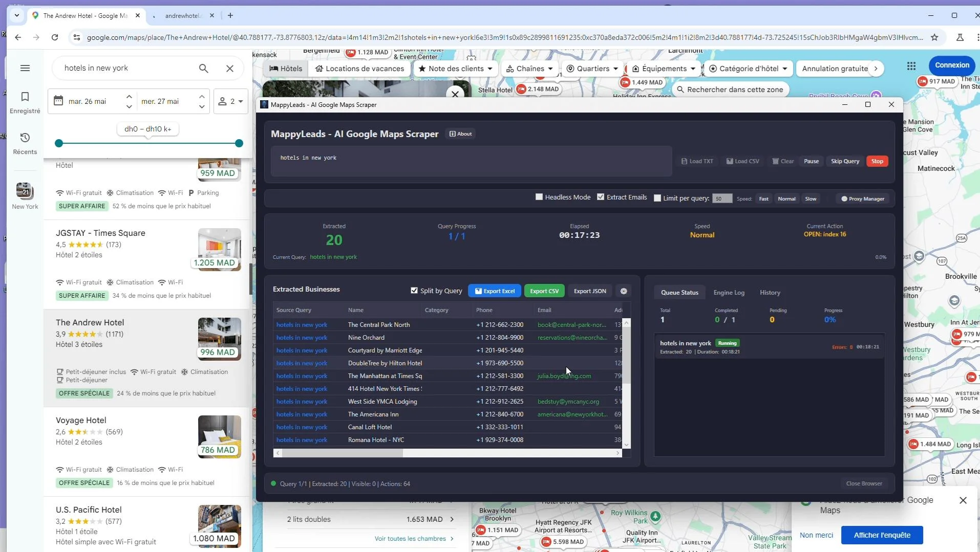Go back in the browser
Screen dimensions: 980x552
18,37
